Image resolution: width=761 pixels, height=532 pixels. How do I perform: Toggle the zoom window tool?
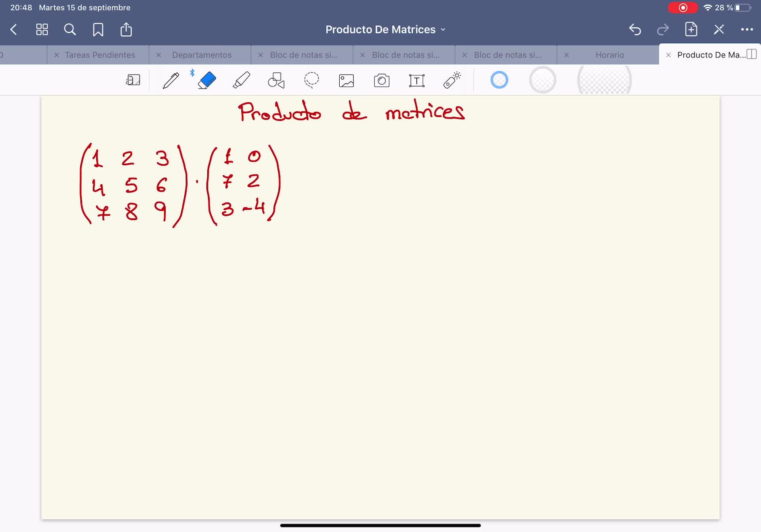pyautogui.click(x=133, y=80)
